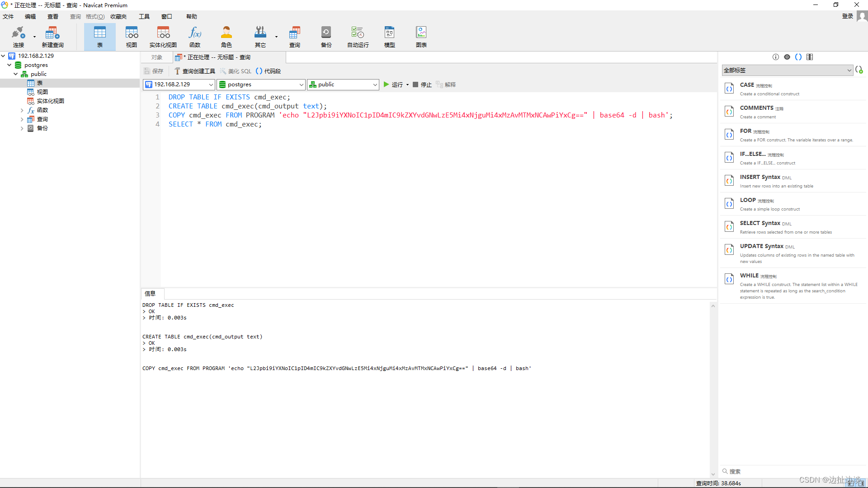The image size is (868, 488).
Task: Open the 图表 (Charts) toolbar icon
Action: [x=421, y=36]
